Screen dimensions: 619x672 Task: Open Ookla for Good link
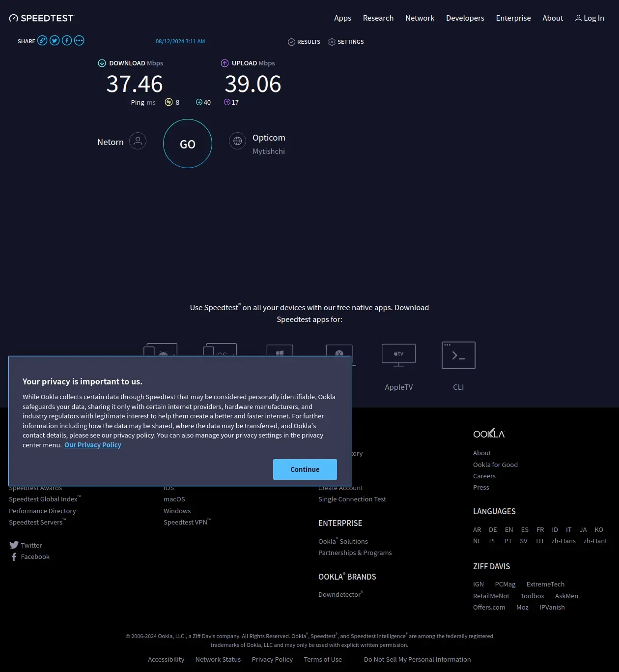495,465
